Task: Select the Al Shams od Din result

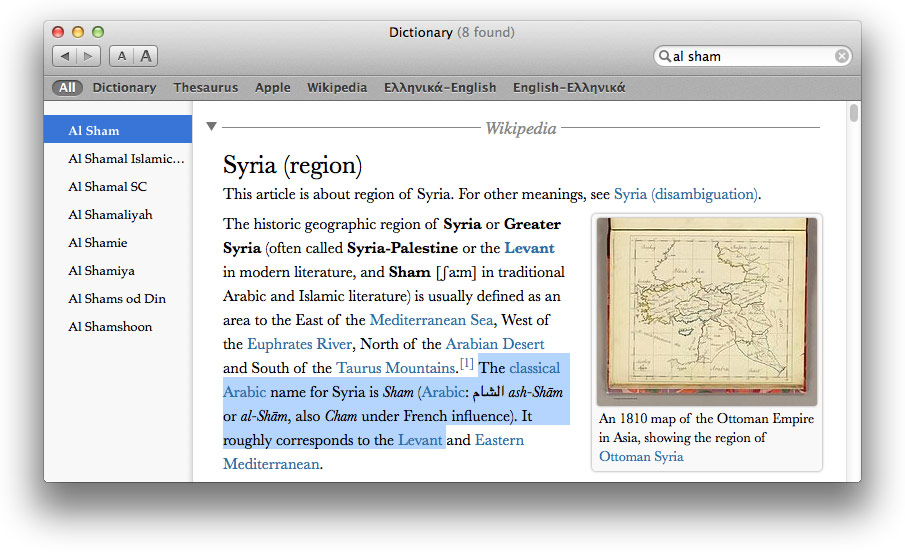Action: pyautogui.click(x=118, y=299)
